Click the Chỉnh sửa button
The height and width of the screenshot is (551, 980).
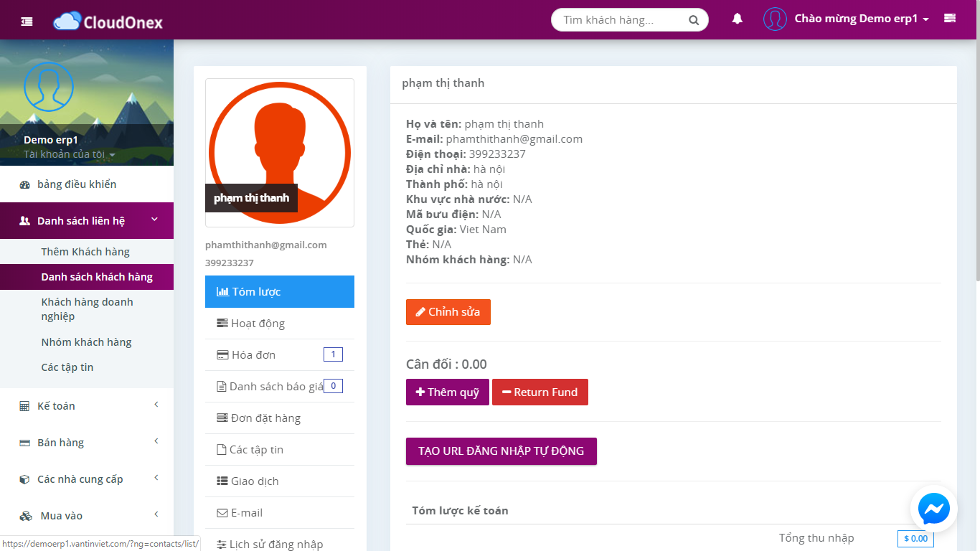(x=448, y=312)
